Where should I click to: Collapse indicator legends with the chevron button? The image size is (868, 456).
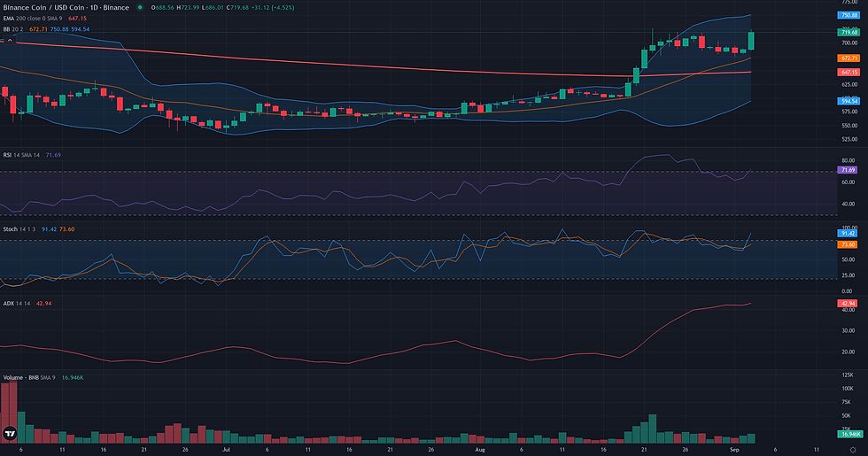click(x=10, y=40)
